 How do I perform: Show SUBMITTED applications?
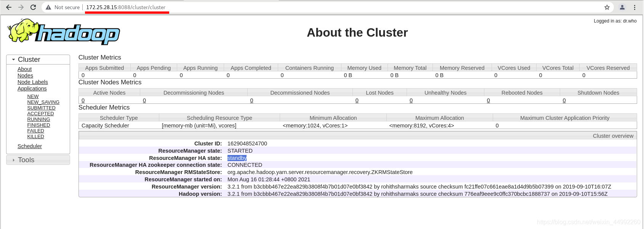(41, 108)
